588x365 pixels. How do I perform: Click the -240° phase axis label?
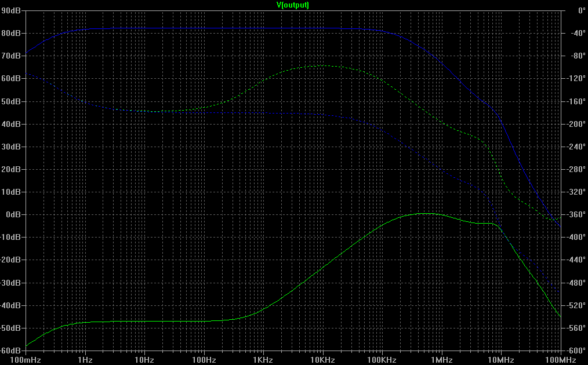click(576, 147)
